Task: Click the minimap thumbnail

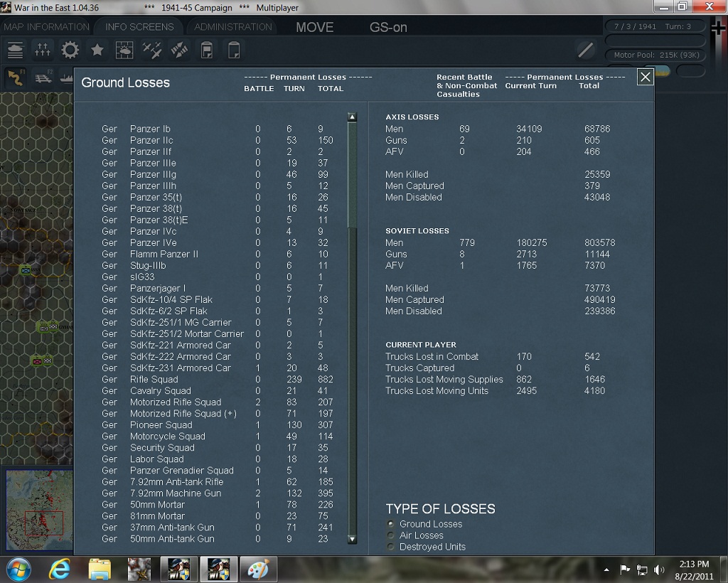Action: click(40, 509)
